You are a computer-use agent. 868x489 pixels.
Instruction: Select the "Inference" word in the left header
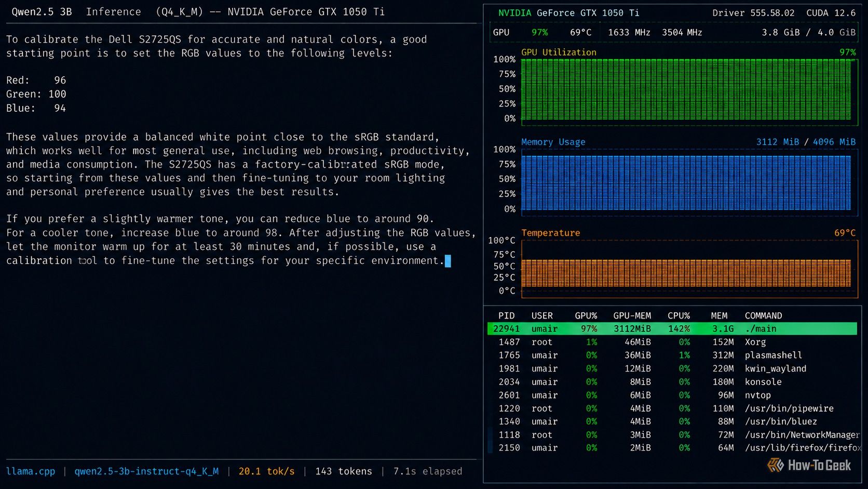113,11
